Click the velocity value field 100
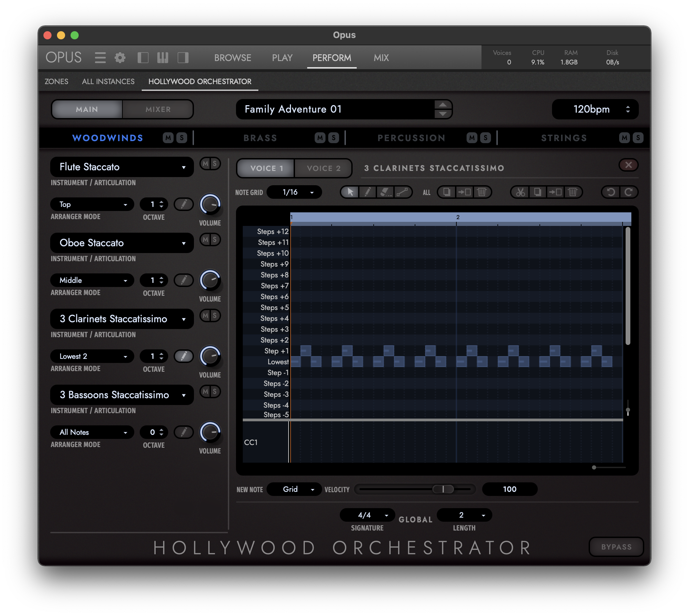The image size is (689, 616). 510,489
